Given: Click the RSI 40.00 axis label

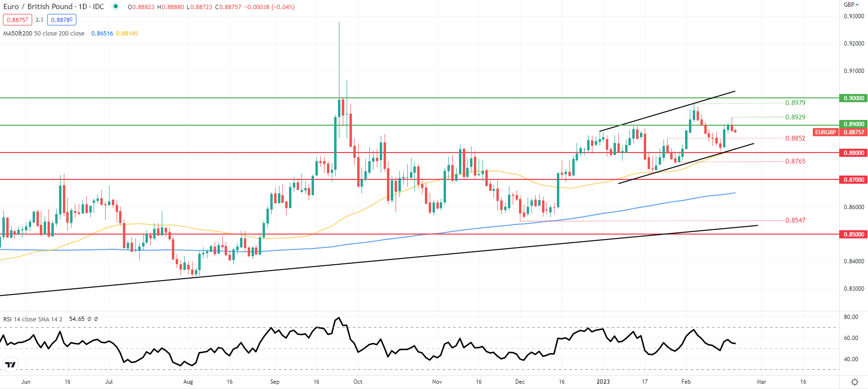Looking at the screenshot, I should tap(851, 359).
